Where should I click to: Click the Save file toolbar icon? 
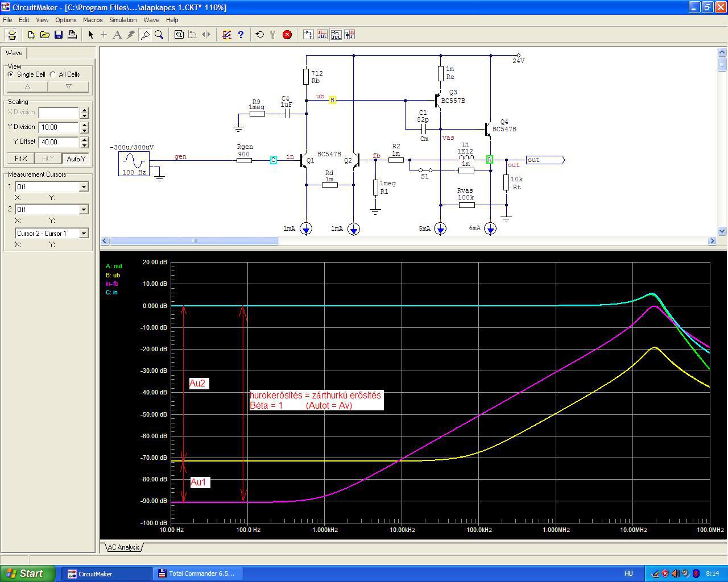tap(58, 35)
